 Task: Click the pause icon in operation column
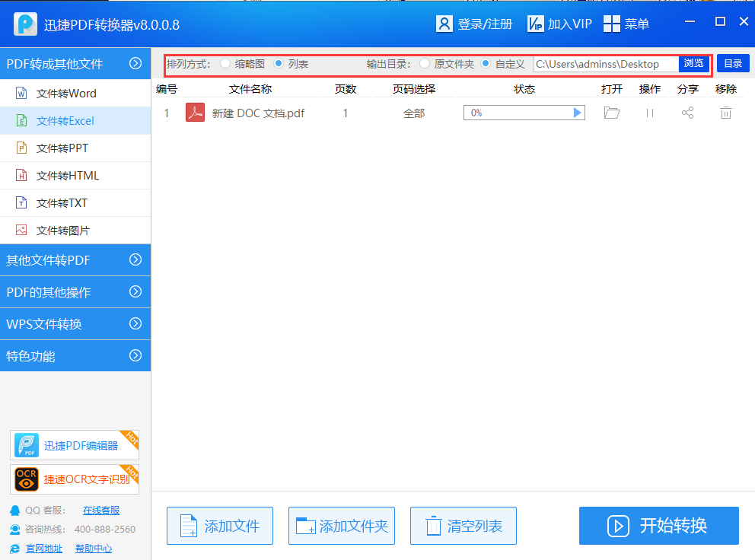coord(650,113)
